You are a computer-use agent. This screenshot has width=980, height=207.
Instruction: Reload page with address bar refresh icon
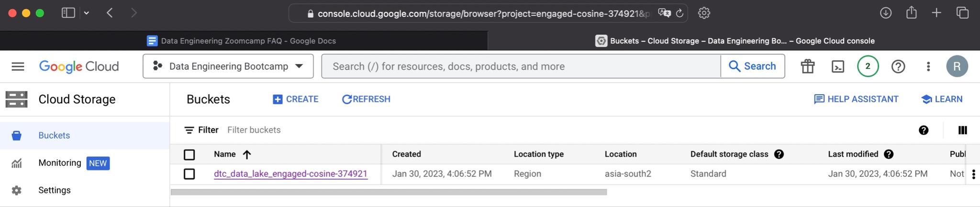[679, 13]
